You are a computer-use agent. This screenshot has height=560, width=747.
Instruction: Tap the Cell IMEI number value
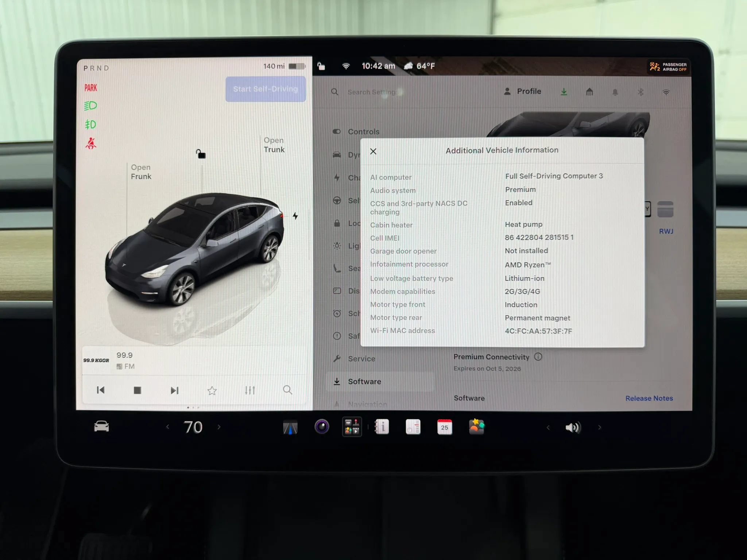pos(539,237)
